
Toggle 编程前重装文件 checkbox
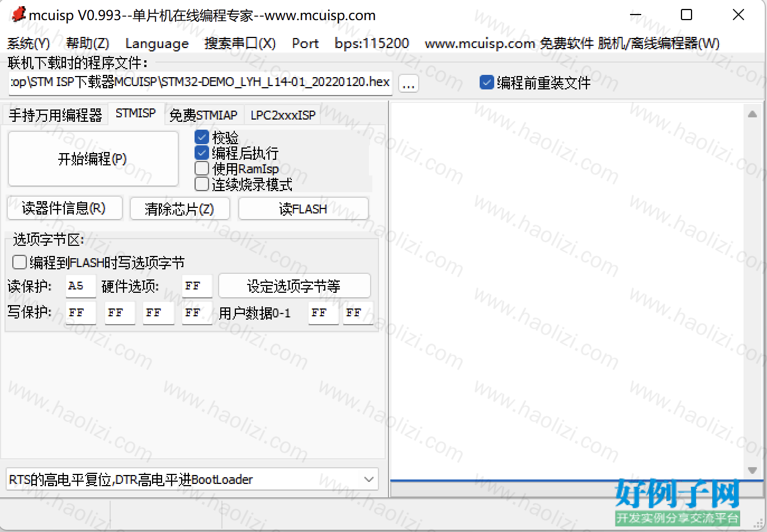pyautogui.click(x=535, y=83)
